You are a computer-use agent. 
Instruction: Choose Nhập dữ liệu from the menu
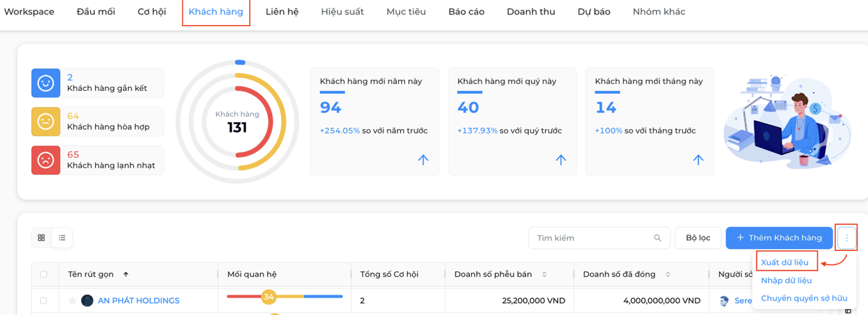[x=786, y=280]
